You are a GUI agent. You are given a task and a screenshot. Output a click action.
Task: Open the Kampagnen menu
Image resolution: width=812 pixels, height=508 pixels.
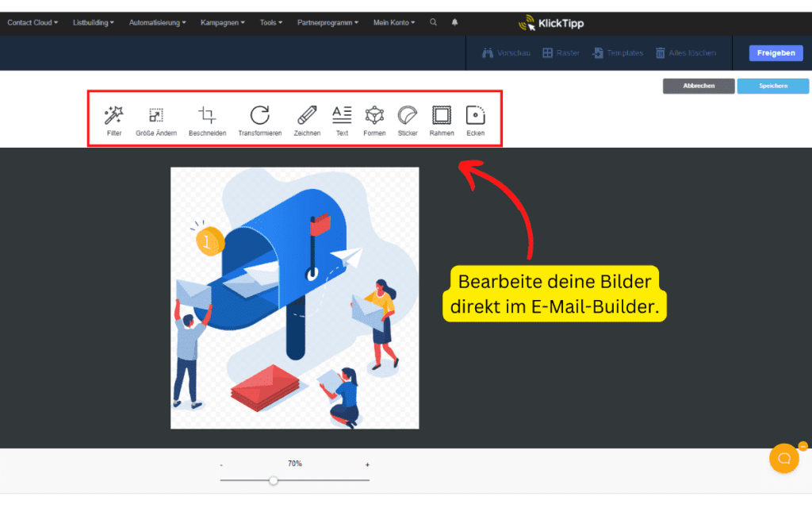point(222,22)
